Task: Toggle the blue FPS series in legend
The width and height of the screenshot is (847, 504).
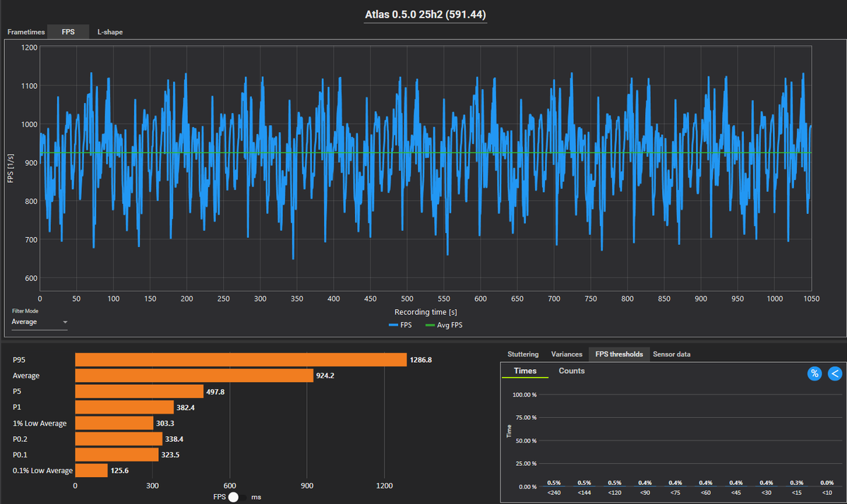Action: point(403,325)
